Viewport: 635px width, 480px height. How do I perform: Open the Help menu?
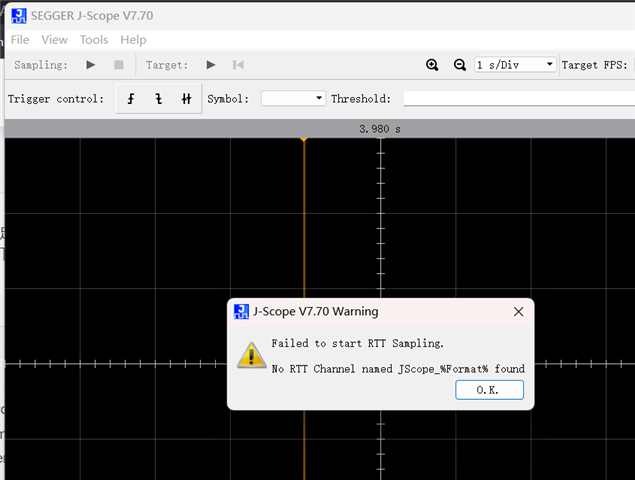click(x=133, y=40)
